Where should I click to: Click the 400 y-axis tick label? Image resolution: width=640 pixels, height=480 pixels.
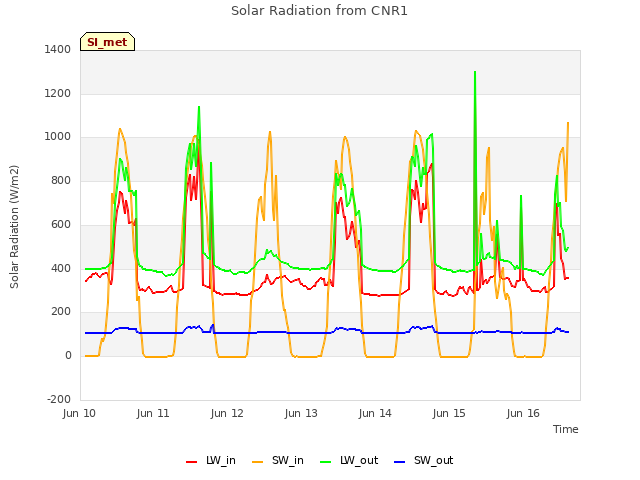(x=61, y=268)
